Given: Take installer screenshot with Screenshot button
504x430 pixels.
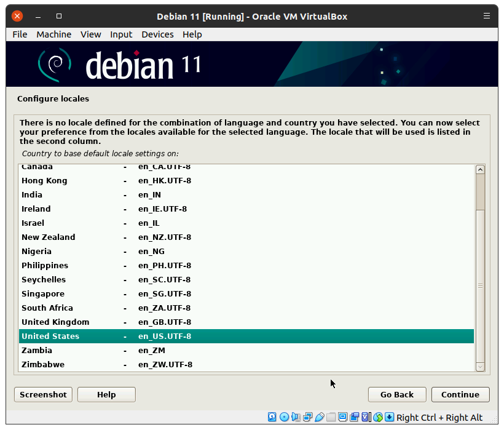Looking at the screenshot, I should click(43, 394).
